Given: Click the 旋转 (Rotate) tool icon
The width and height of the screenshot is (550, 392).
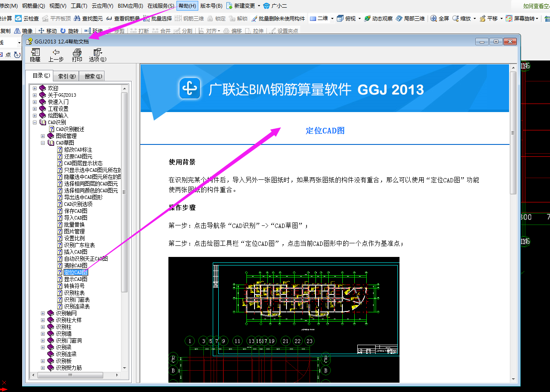Looking at the screenshot, I should 63,31.
